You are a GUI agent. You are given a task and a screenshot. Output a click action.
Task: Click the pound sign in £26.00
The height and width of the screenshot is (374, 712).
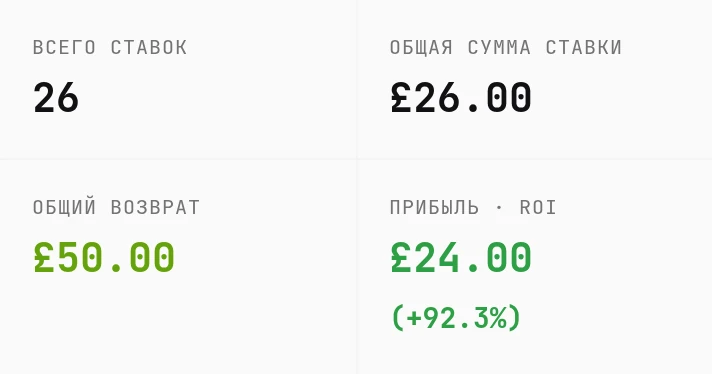[401, 98]
